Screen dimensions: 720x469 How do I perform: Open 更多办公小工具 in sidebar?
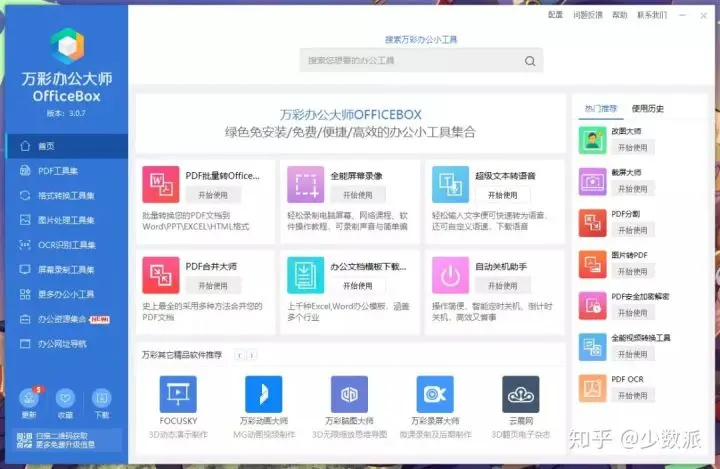click(67, 294)
